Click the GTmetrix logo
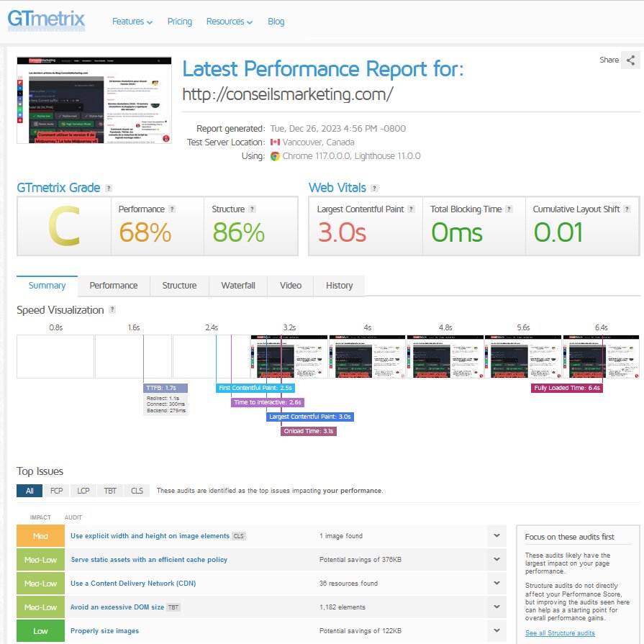 pyautogui.click(x=46, y=20)
